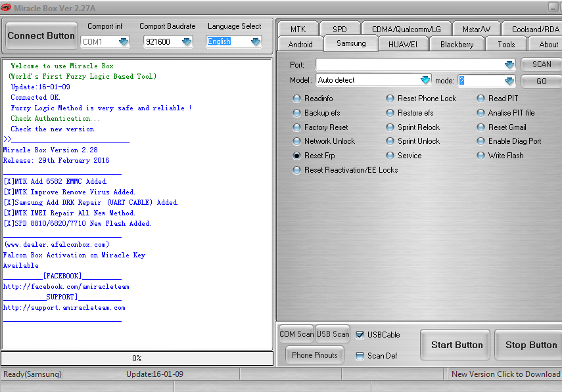Screen dimensions: 562x392
Task: Click the 0% progress bar
Action: 137,359
